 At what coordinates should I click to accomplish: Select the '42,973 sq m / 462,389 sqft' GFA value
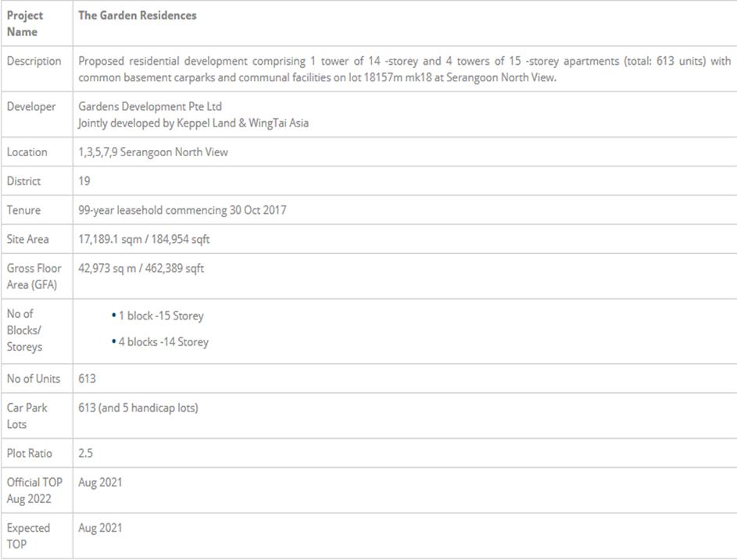[x=141, y=269]
